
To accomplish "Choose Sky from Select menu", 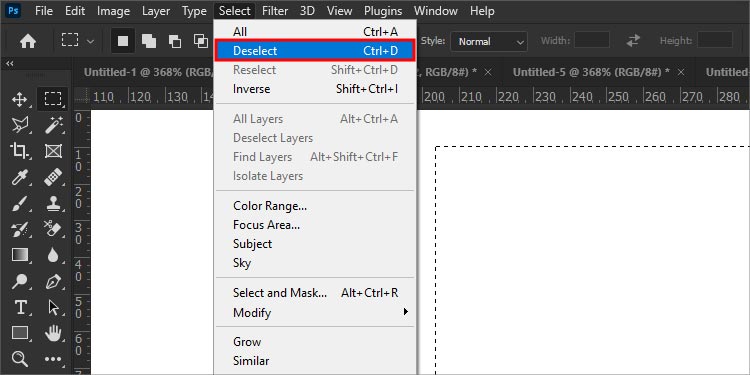I will pyautogui.click(x=316, y=263).
